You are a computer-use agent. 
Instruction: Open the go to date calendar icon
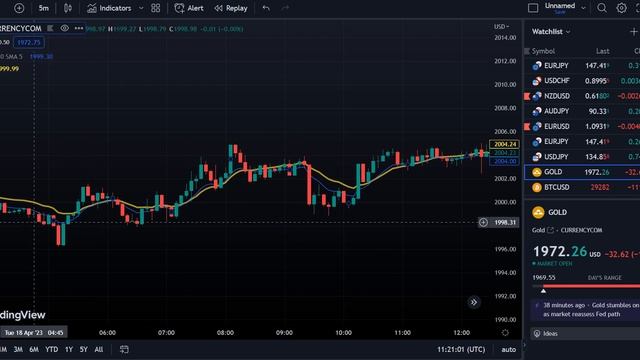124,349
